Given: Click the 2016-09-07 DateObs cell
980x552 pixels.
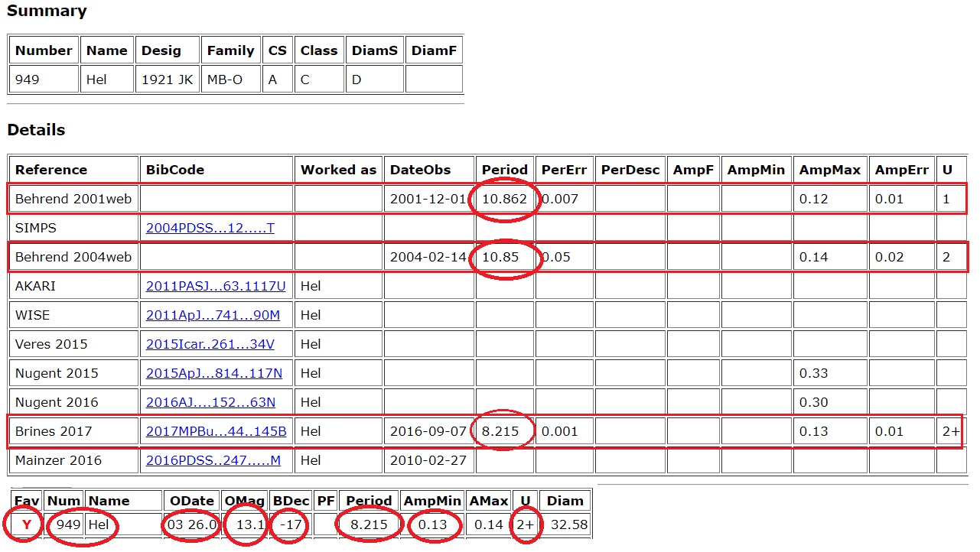Looking at the screenshot, I should click(x=428, y=431).
